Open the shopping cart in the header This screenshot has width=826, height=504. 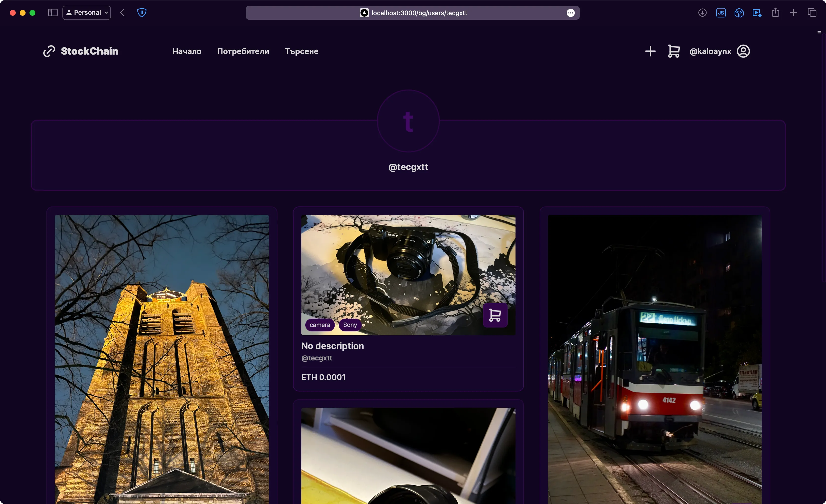coord(674,51)
